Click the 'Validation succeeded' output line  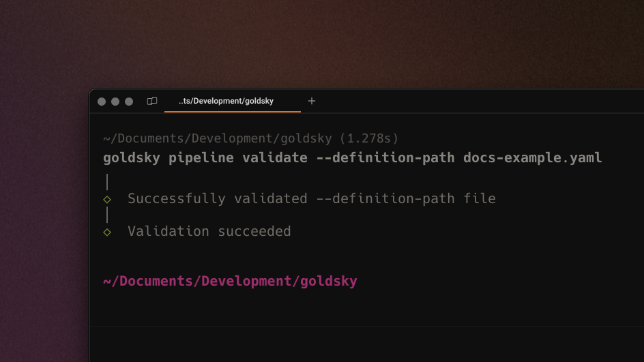pyautogui.click(x=209, y=232)
